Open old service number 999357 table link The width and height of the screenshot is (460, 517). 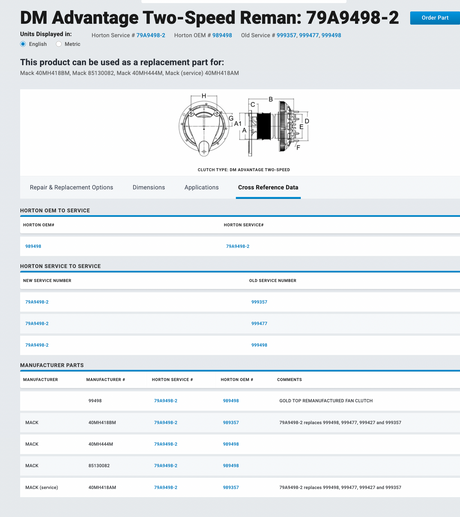pyautogui.click(x=259, y=302)
